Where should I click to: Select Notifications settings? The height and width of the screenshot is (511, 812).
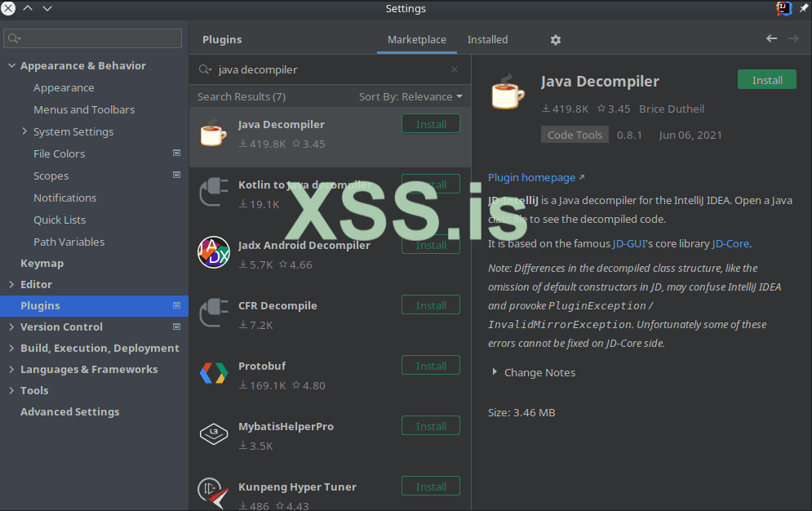pos(64,198)
